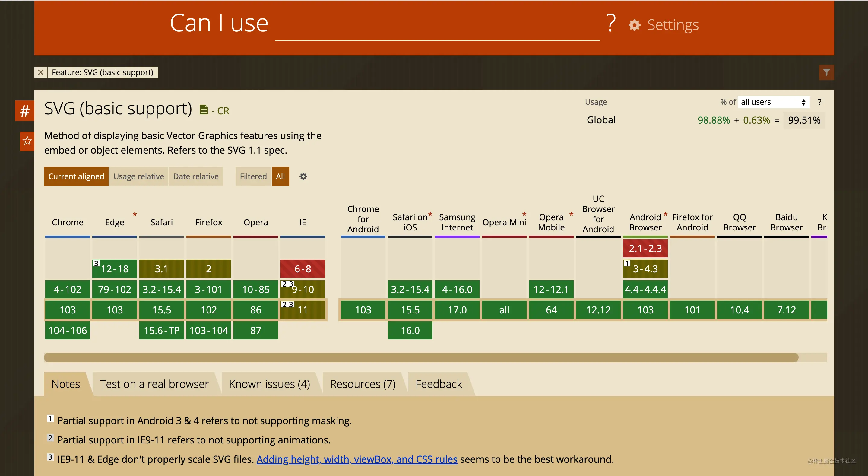
Task: Select Firefox 2 partial support cell
Action: pyautogui.click(x=209, y=269)
